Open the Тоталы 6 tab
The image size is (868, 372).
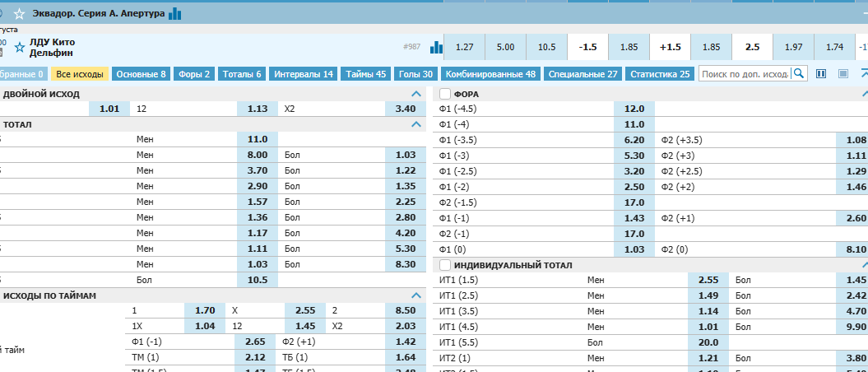pyautogui.click(x=242, y=74)
